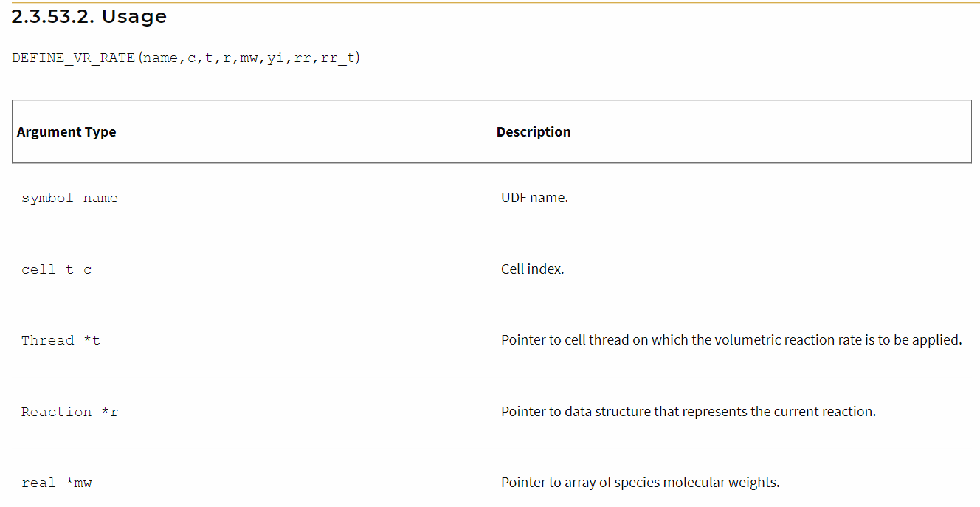Select the "name" argument in macro signature
The height and width of the screenshot is (507, 980).
pyautogui.click(x=160, y=58)
